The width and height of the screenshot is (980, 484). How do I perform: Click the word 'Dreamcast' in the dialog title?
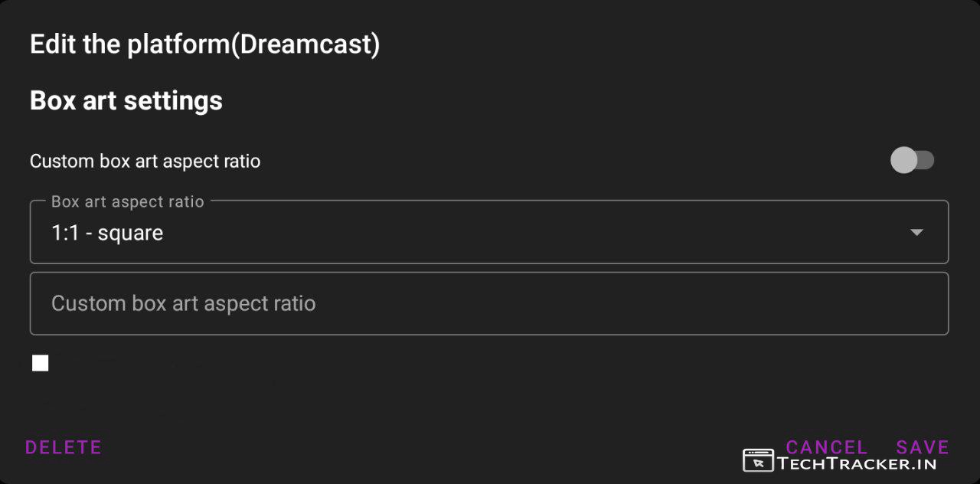coord(305,44)
